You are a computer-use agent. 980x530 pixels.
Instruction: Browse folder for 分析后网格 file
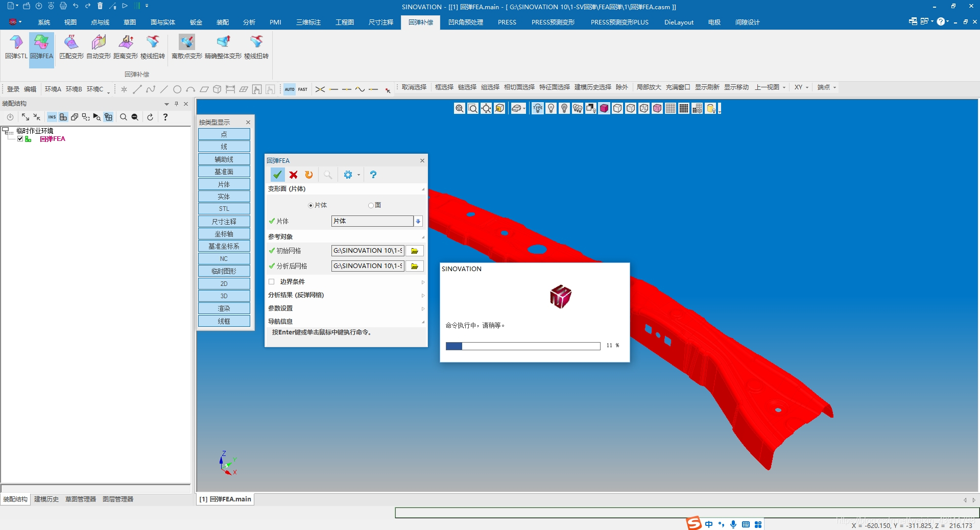click(415, 266)
